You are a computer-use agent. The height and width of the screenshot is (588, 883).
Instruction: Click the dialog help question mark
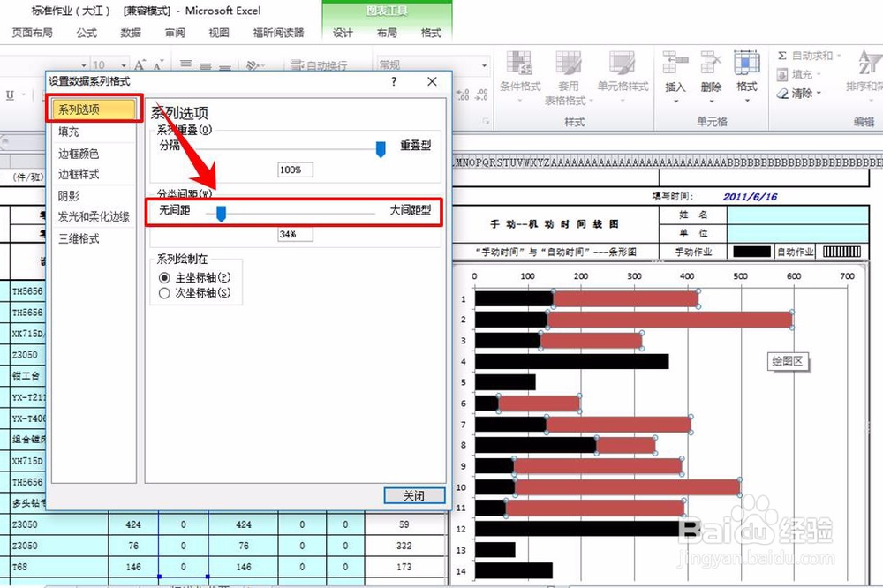pyautogui.click(x=394, y=80)
